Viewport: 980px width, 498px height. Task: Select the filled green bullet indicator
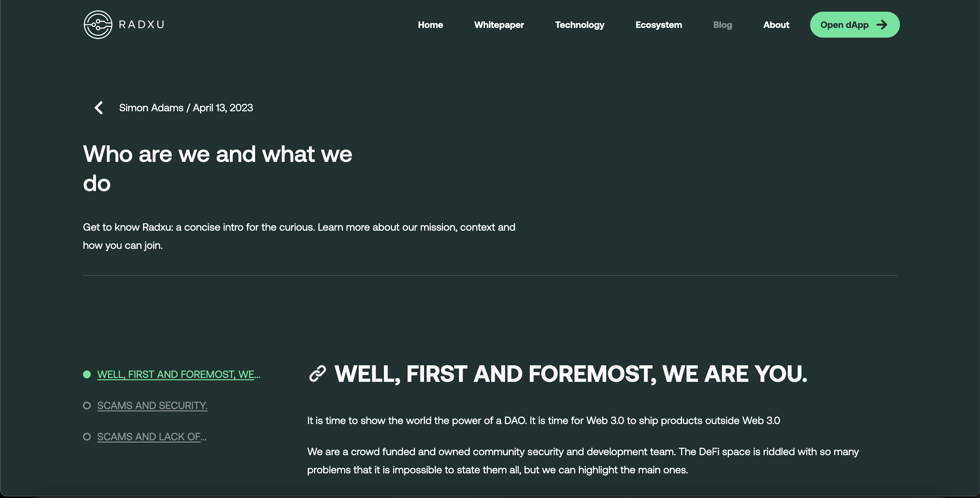tap(87, 374)
